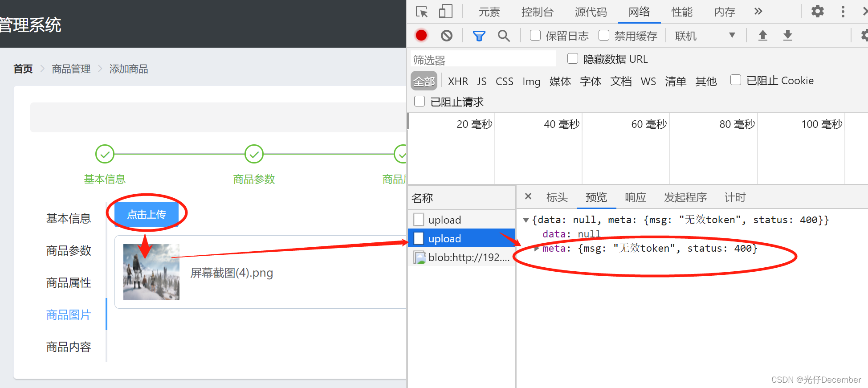This screenshot has height=388, width=868.
Task: Filter requests by Img
Action: click(x=531, y=82)
